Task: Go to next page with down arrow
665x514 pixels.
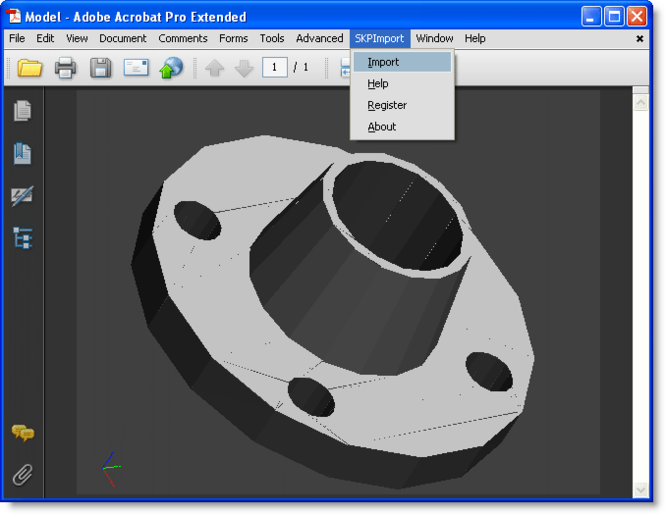Action: (x=244, y=68)
